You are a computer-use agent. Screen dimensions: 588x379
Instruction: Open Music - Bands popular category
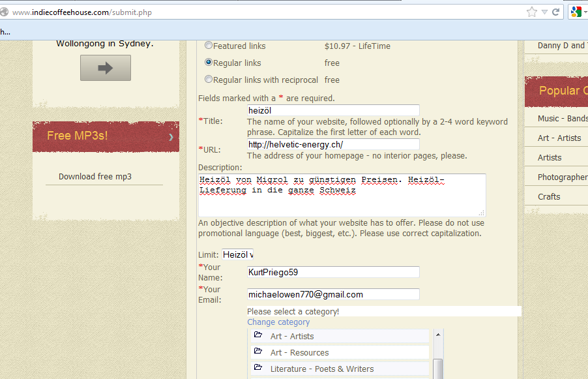(x=563, y=119)
